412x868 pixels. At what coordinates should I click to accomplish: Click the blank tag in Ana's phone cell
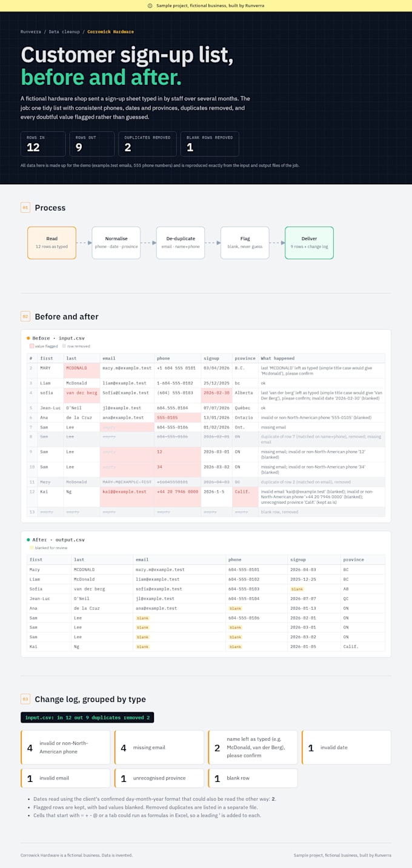[x=235, y=608]
